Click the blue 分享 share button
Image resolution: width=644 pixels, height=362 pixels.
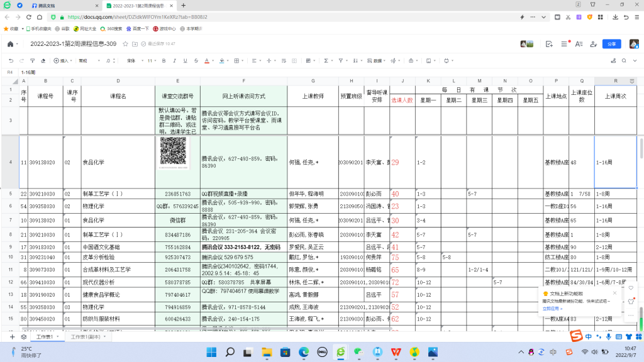click(611, 44)
